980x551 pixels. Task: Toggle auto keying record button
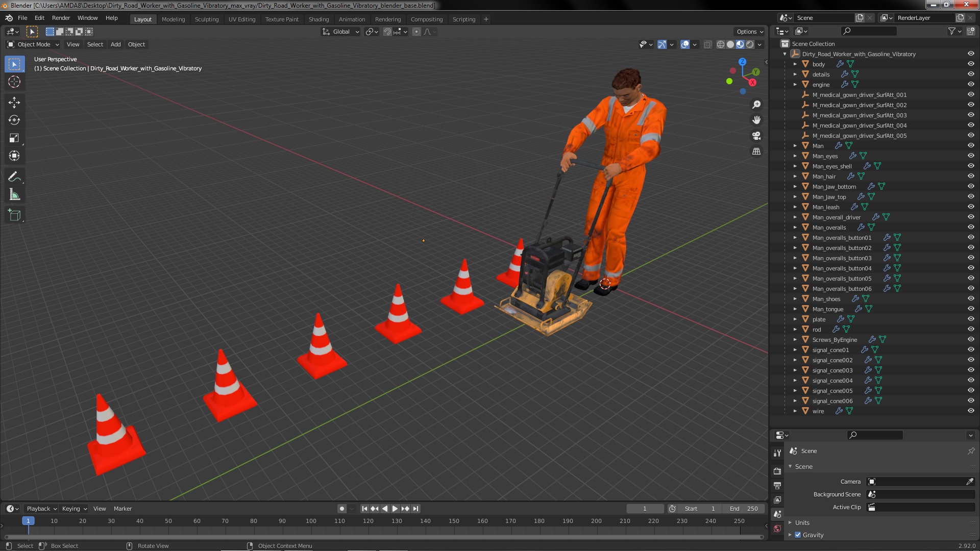[342, 509]
